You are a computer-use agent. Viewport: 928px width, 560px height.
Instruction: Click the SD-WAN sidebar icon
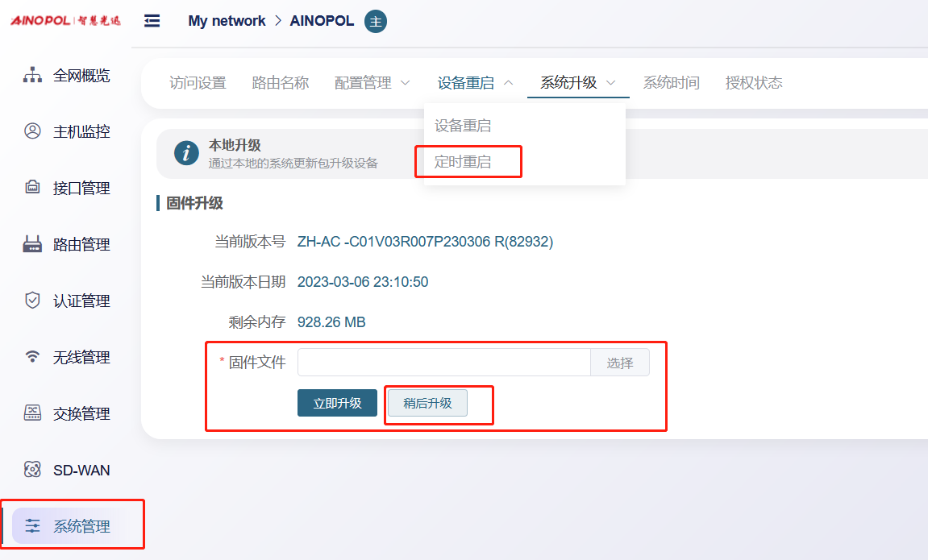pos(32,470)
